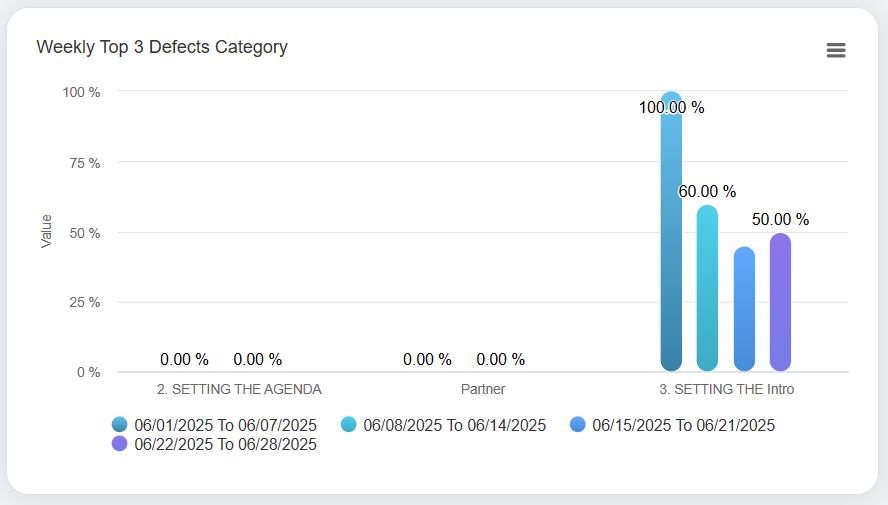Click the 100.00 % bar for SETTING THE Intro
The image size is (888, 505).
point(671,240)
